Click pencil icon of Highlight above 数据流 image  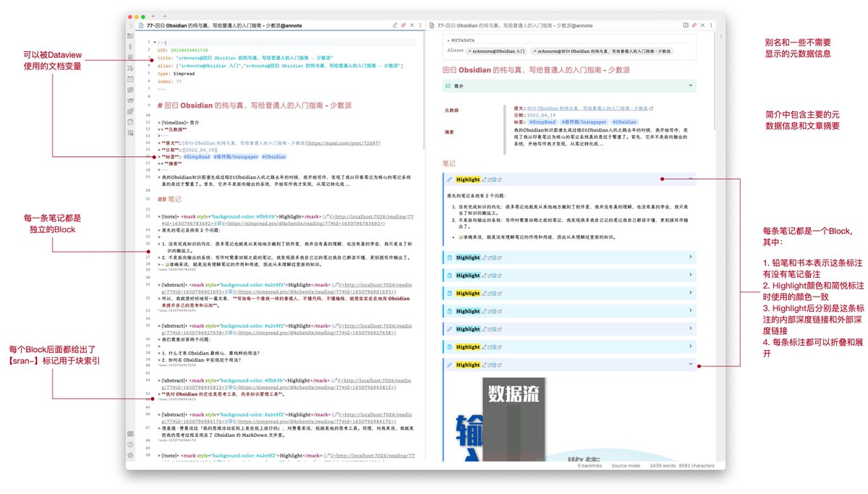449,365
